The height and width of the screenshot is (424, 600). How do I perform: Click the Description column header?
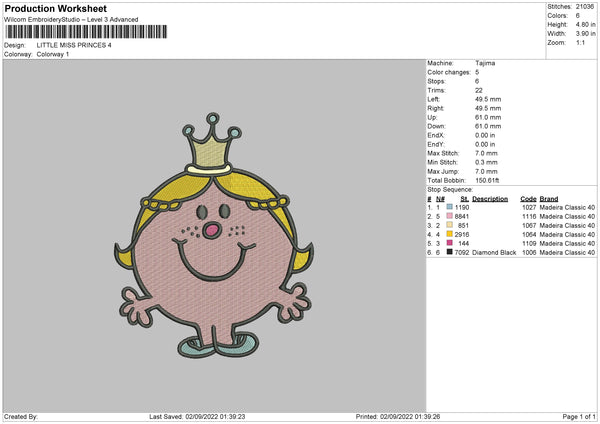click(x=490, y=198)
